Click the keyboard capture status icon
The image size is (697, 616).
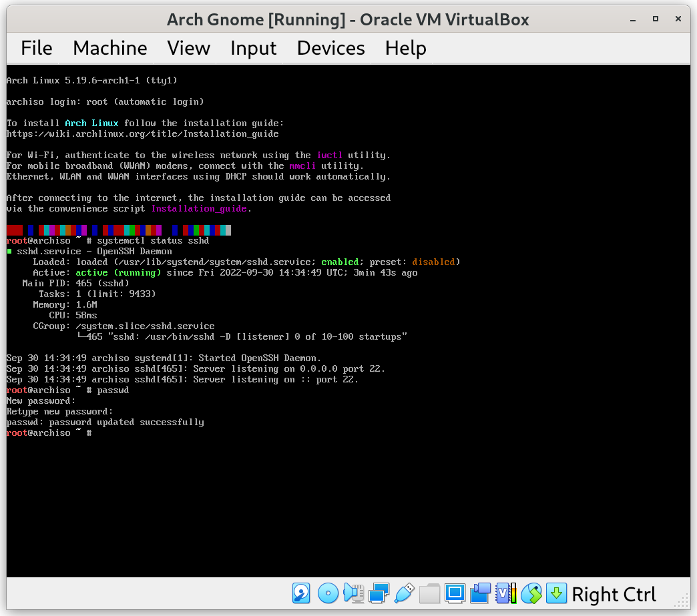(556, 593)
